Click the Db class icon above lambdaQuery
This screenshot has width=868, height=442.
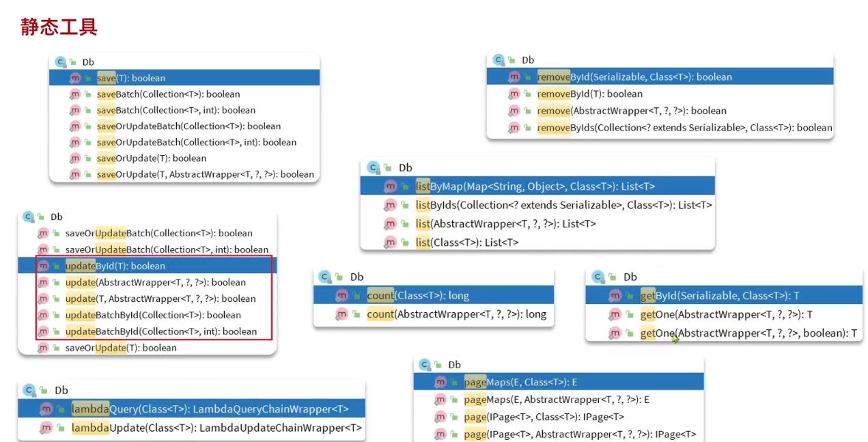click(x=29, y=390)
